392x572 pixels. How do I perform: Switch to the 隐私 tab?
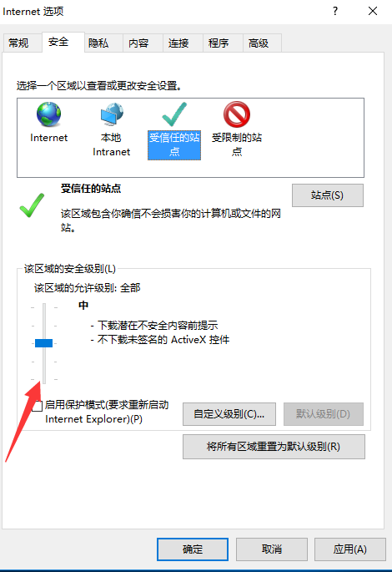(98, 43)
